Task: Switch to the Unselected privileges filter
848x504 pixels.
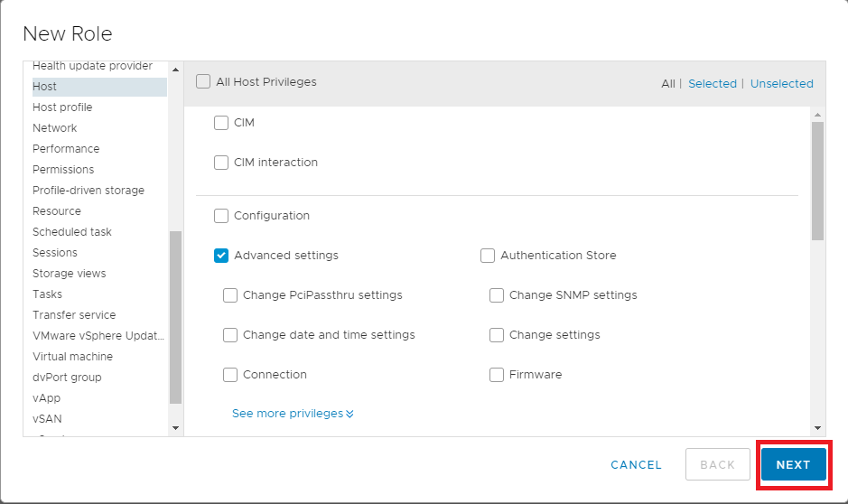Action: [x=781, y=84]
